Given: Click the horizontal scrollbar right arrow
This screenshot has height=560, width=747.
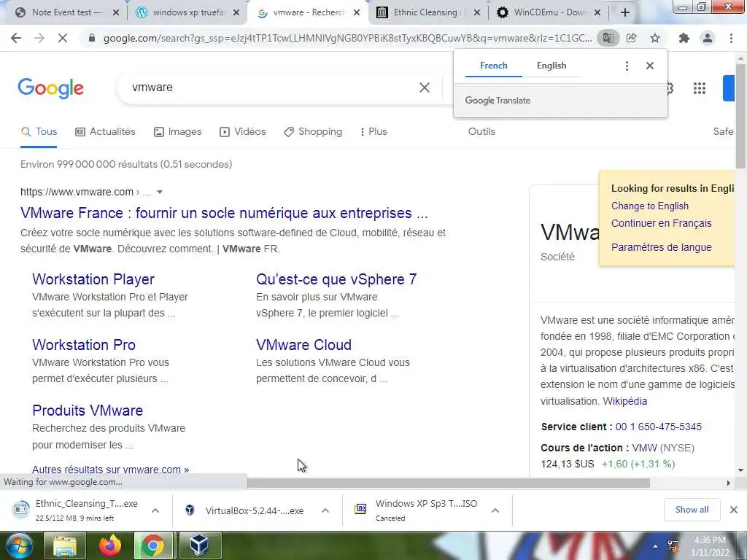Looking at the screenshot, I should [729, 483].
